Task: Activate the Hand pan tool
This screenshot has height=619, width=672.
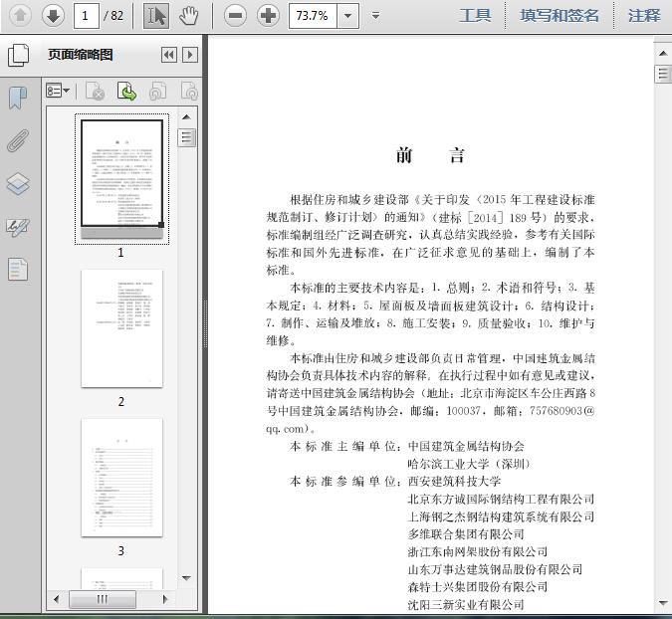Action: [x=188, y=15]
